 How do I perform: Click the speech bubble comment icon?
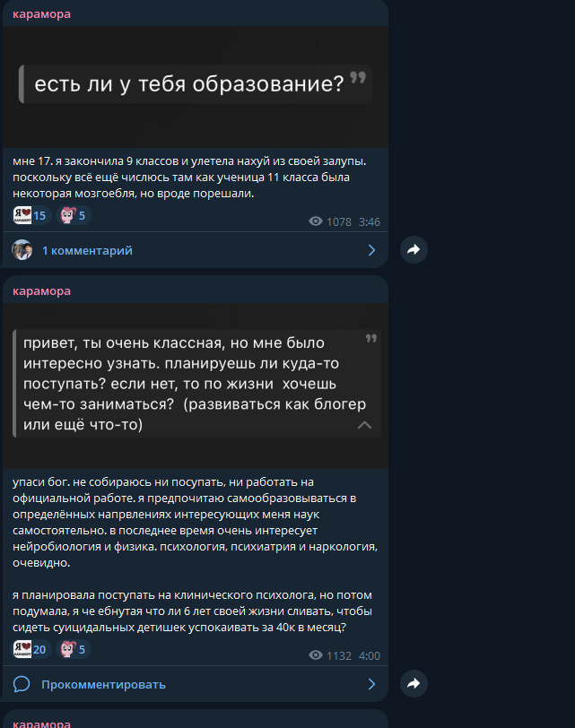point(22,684)
